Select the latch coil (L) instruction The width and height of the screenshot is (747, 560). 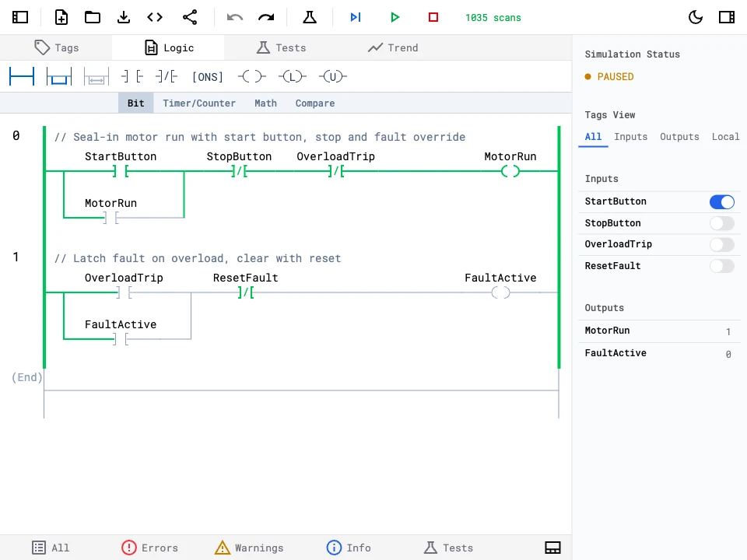(292, 76)
